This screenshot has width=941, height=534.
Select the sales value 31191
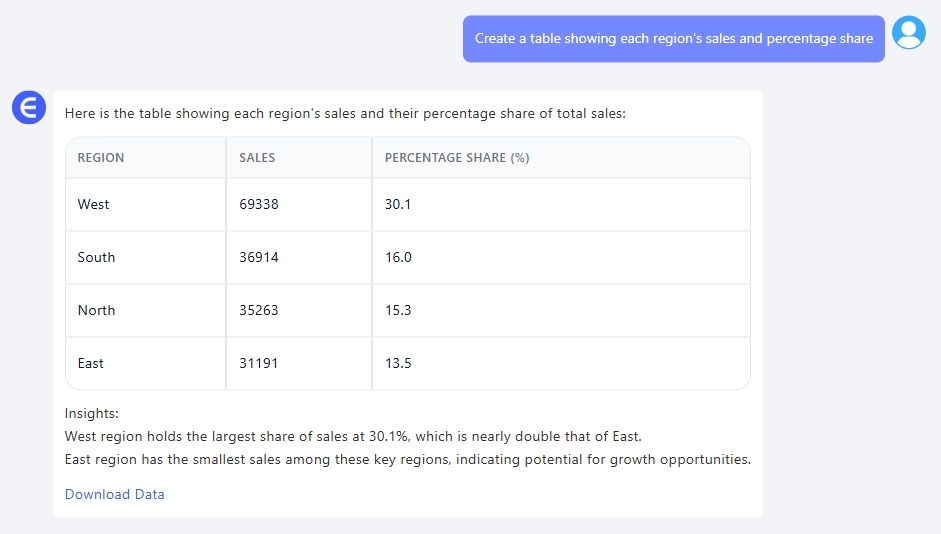click(x=259, y=363)
